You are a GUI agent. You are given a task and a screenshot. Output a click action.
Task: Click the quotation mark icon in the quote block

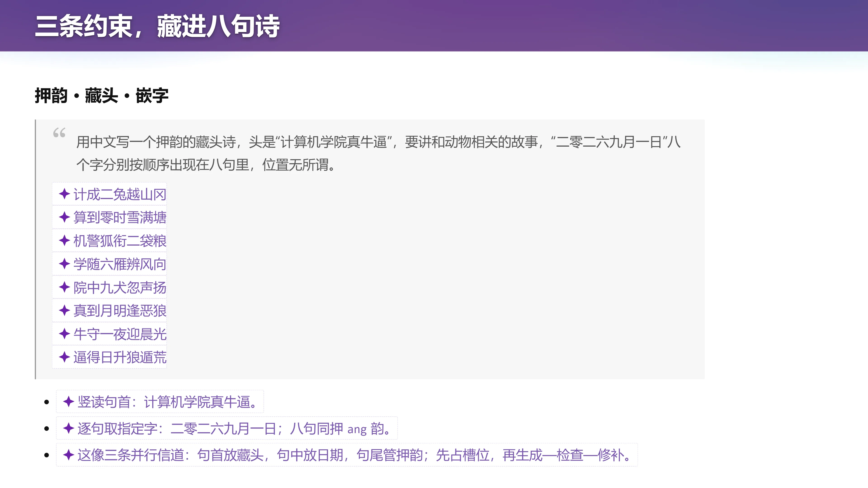59,133
